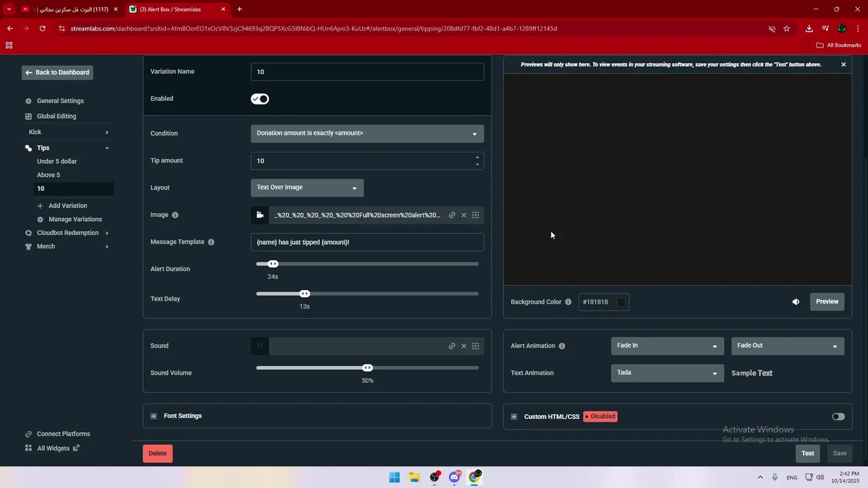Open the Tada text animation dropdown
The width and height of the screenshot is (868, 488).
(667, 373)
